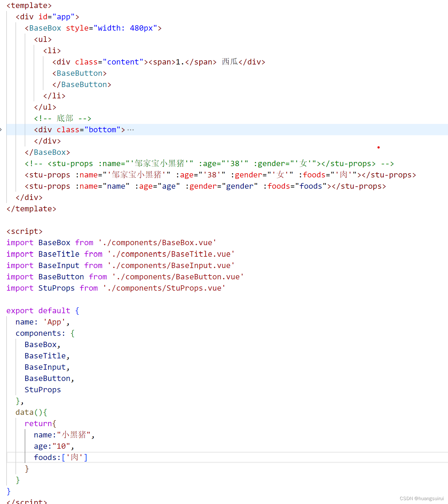448x504 pixels.
Task: Click the closing </li> tag
Action: coord(54,96)
